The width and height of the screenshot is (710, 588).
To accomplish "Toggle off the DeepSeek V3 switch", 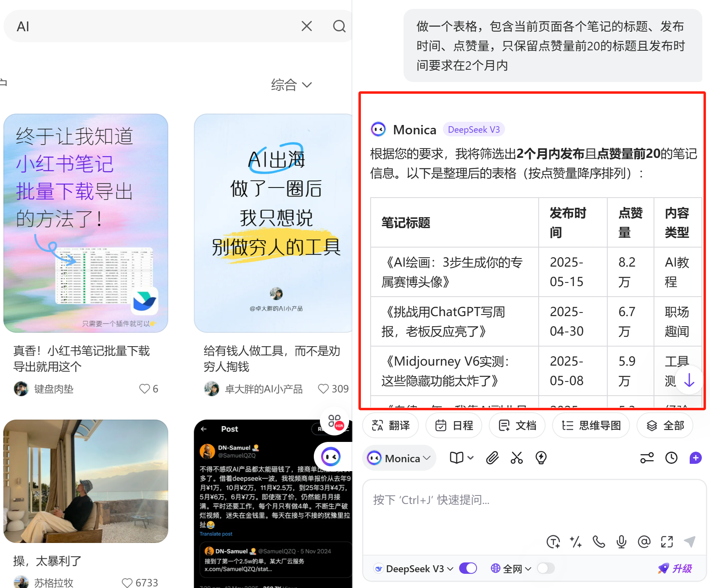I will point(468,569).
